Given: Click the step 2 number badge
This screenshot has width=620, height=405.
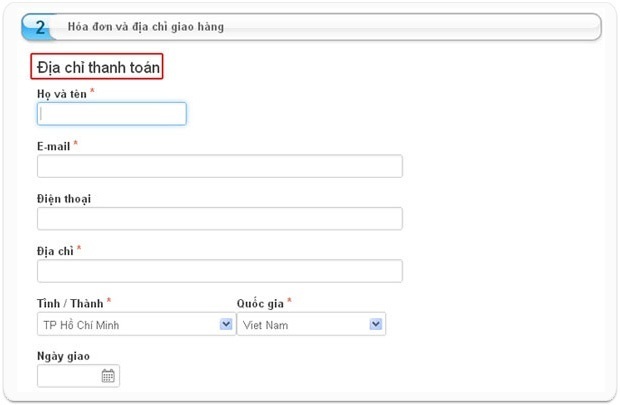Looking at the screenshot, I should tap(40, 27).
